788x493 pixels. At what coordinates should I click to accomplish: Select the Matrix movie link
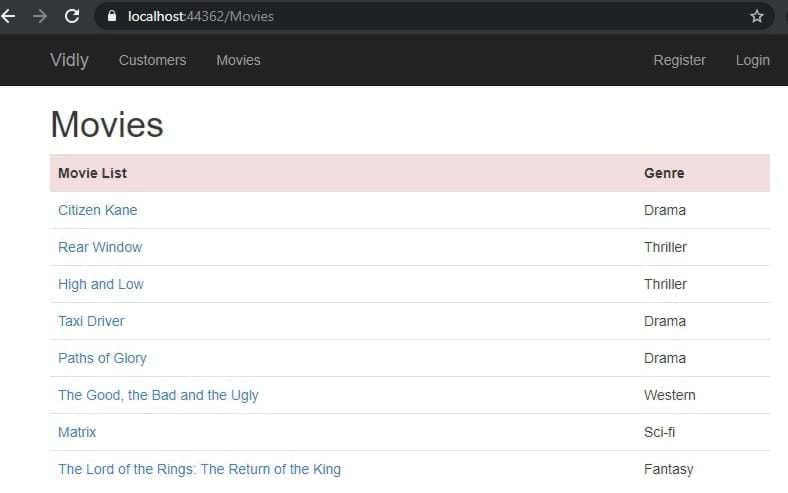tap(77, 432)
